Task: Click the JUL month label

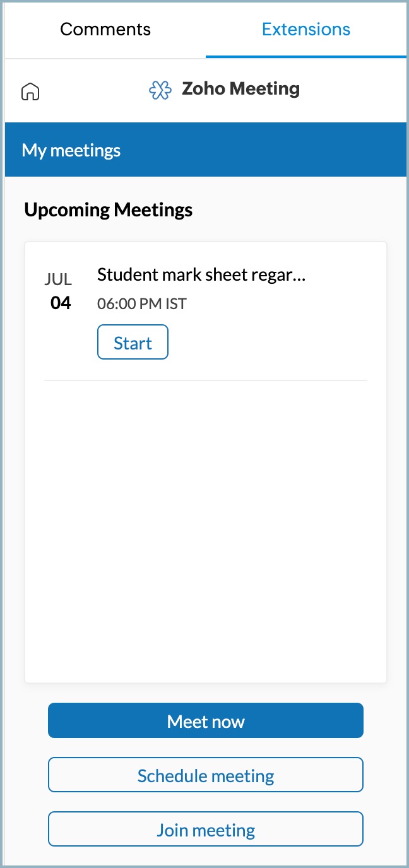Action: [58, 279]
